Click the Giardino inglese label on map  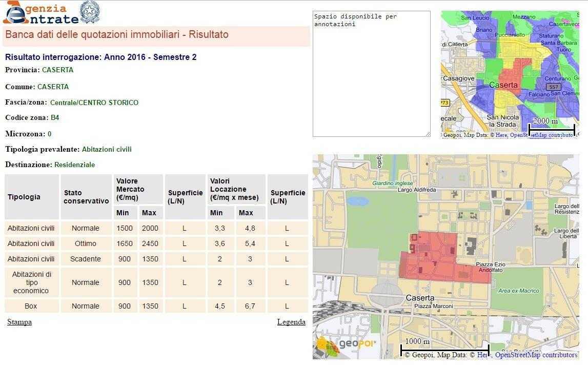tap(392, 183)
